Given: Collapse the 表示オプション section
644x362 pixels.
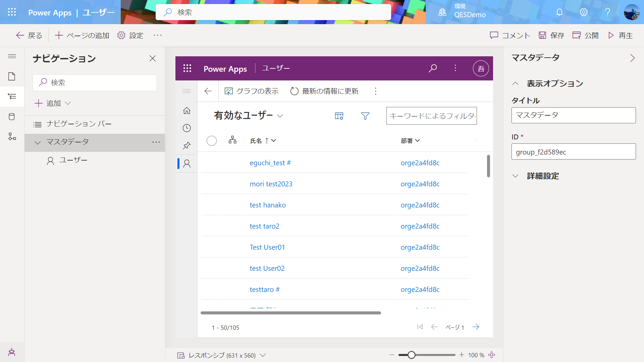Looking at the screenshot, I should tap(516, 83).
